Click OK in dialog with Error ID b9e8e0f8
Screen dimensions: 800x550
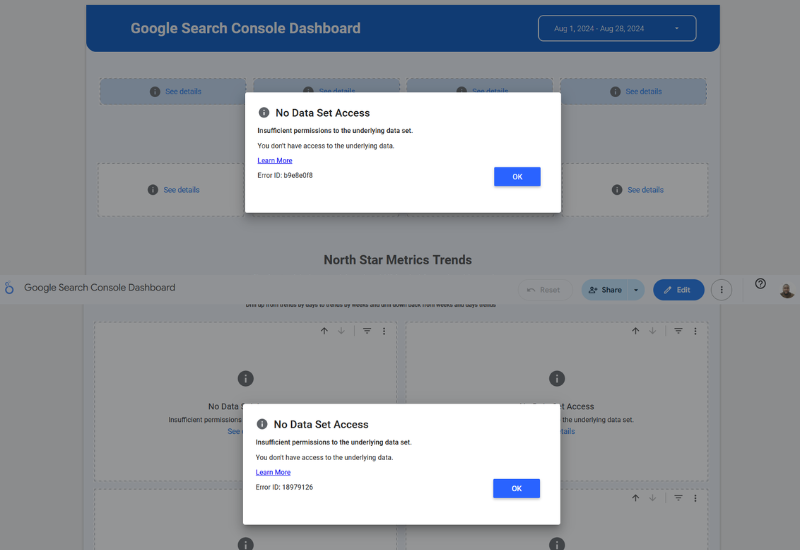point(517,177)
